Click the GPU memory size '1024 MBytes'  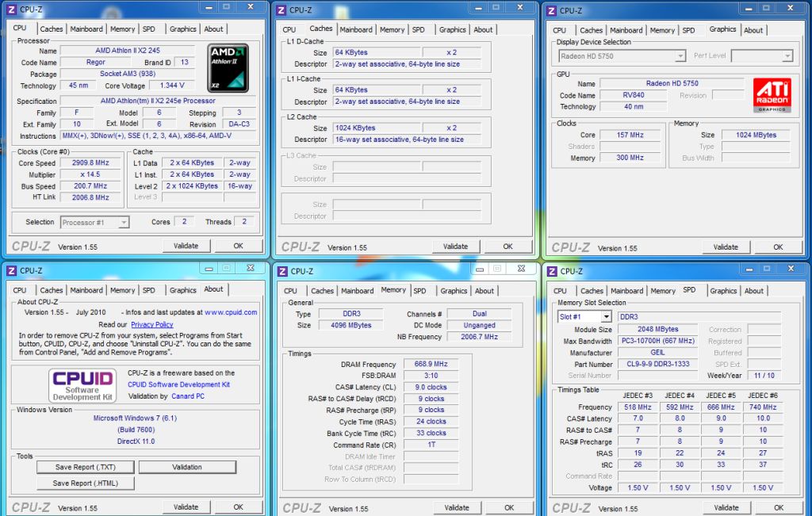click(x=756, y=135)
